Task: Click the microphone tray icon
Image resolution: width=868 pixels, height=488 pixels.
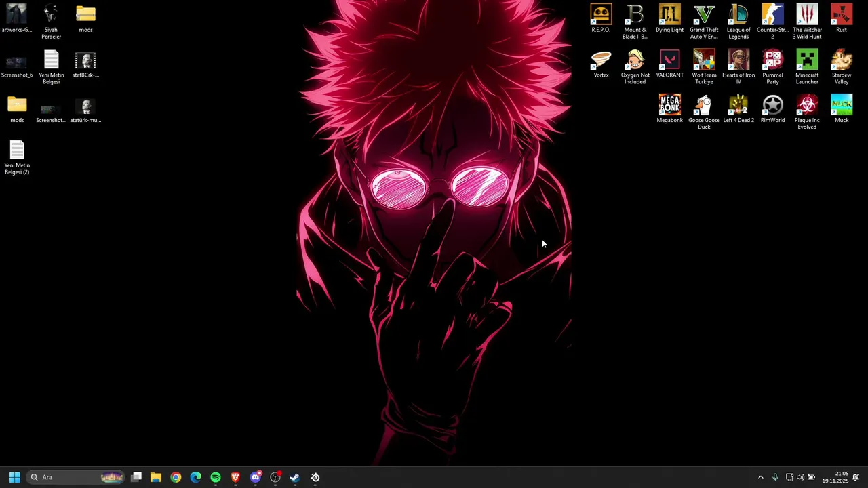Action: 775,477
